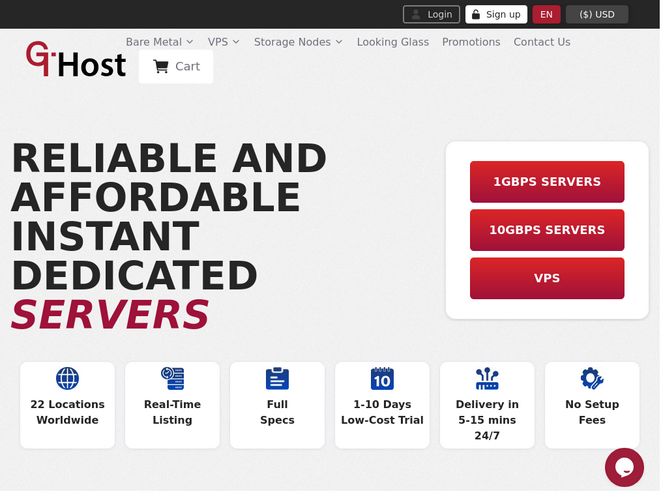Click the 'Real-Time Listing' text
Screen dimensions: 668x500
(x=173, y=412)
